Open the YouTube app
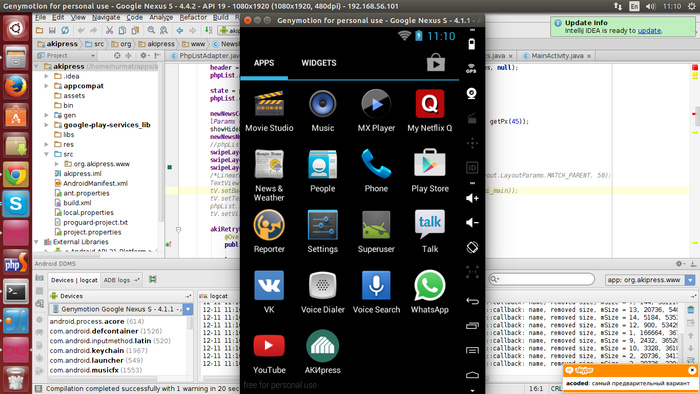The image size is (700, 394). [x=269, y=353]
